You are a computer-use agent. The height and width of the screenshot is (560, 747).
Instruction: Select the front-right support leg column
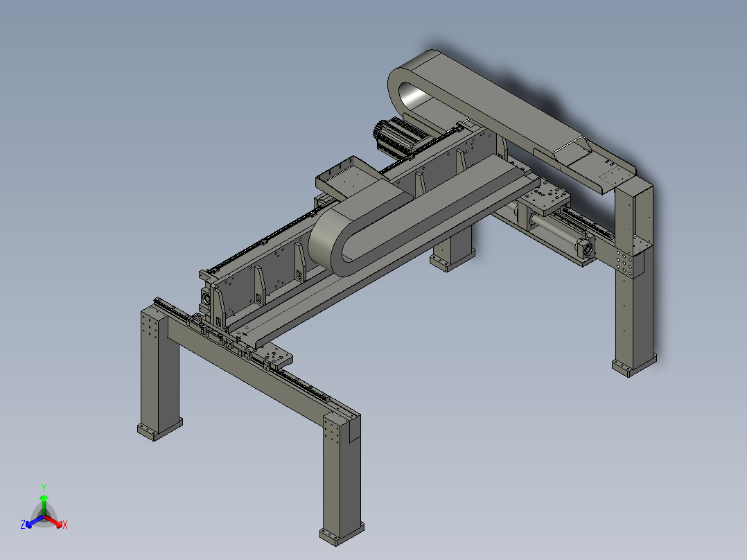click(x=341, y=478)
